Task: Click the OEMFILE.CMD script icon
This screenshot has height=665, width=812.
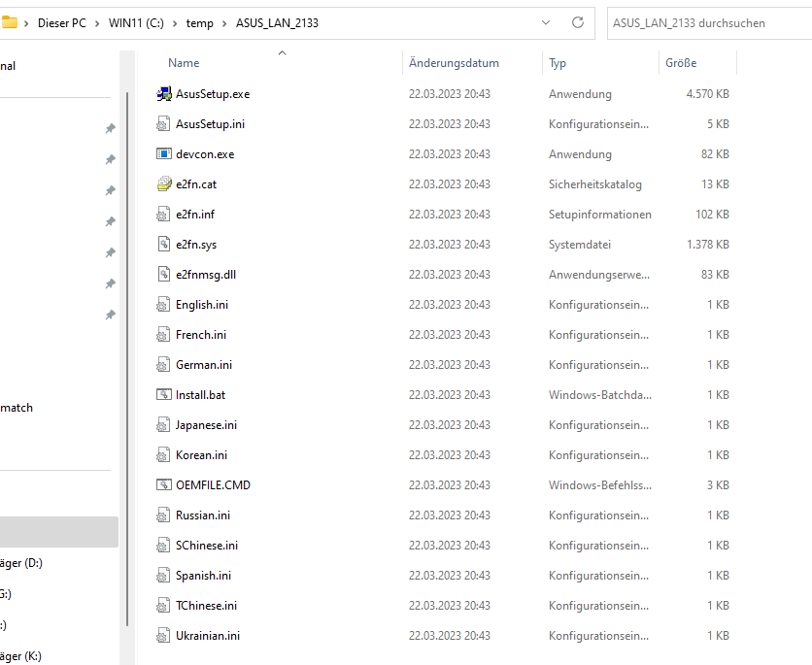Action: 163,484
